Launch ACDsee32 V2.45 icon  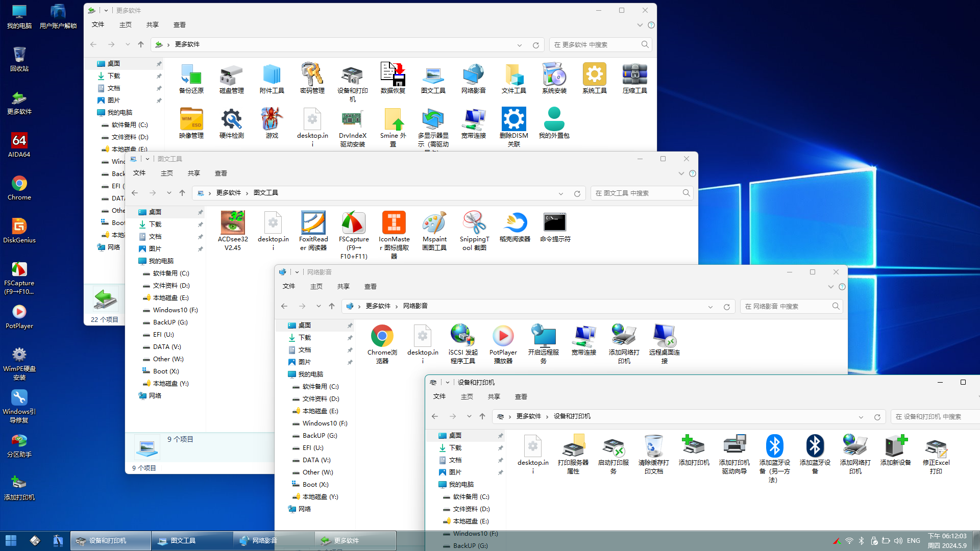(233, 231)
